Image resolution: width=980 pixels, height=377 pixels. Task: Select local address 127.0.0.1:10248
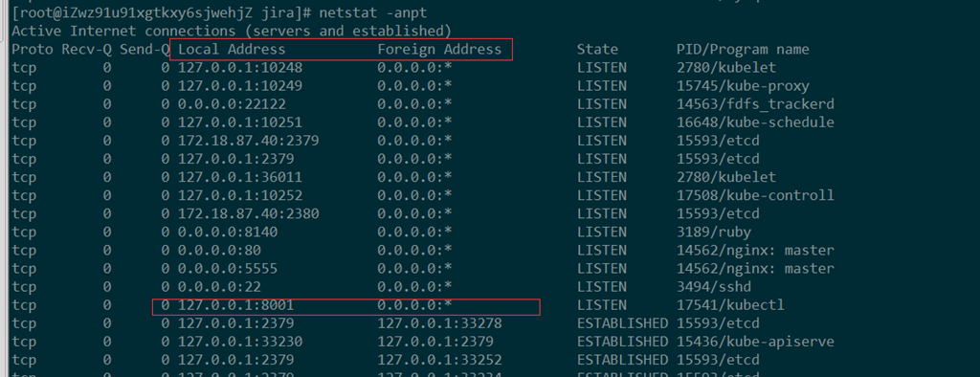[240, 68]
